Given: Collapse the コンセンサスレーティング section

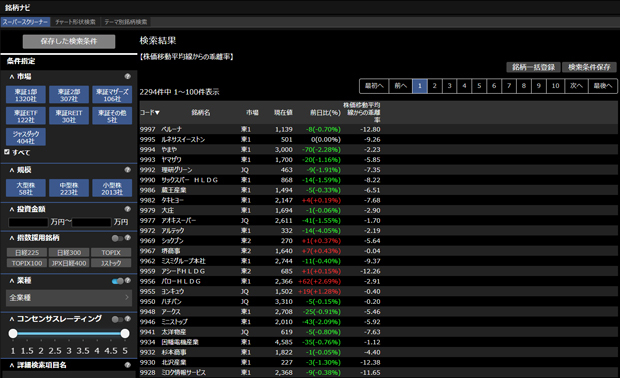Looking at the screenshot, I should click(12, 319).
